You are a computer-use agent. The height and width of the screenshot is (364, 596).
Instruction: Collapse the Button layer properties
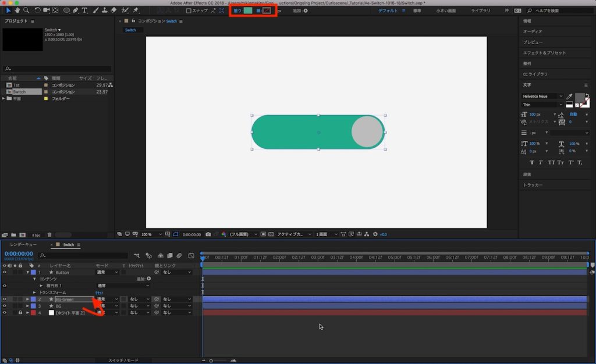[x=27, y=272]
